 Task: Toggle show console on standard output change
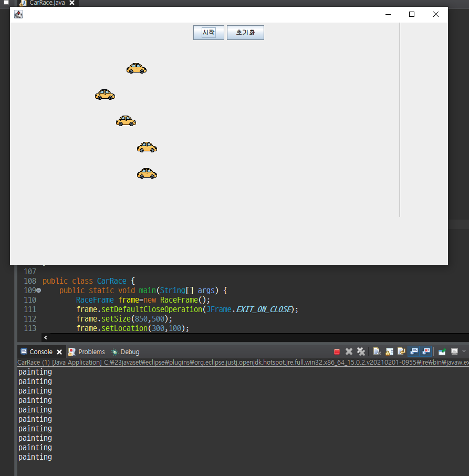(414, 351)
